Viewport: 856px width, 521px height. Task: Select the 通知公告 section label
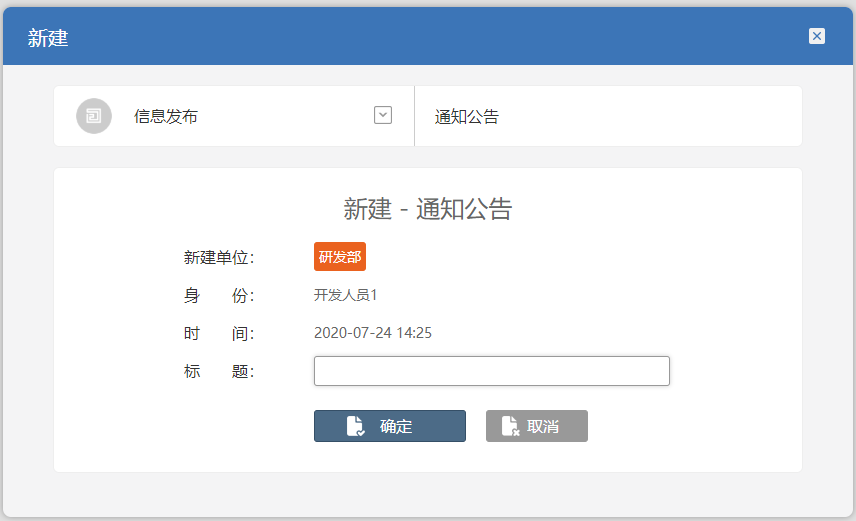click(467, 117)
